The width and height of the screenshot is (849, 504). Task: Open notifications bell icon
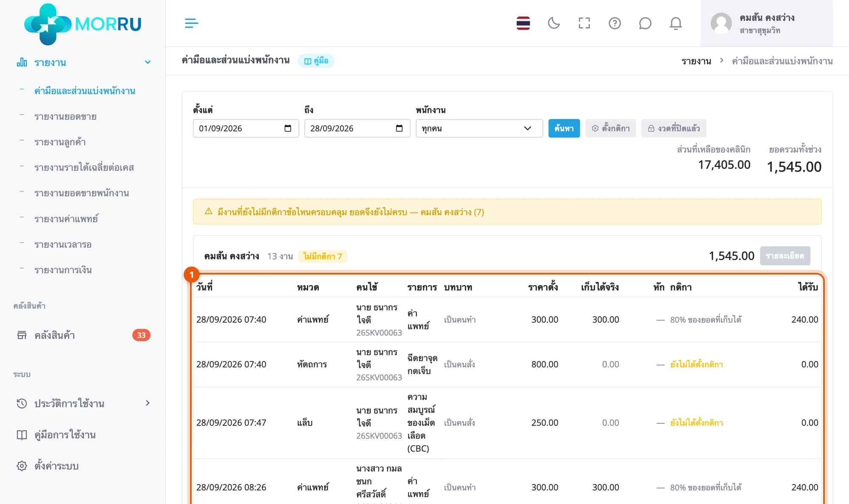675,23
